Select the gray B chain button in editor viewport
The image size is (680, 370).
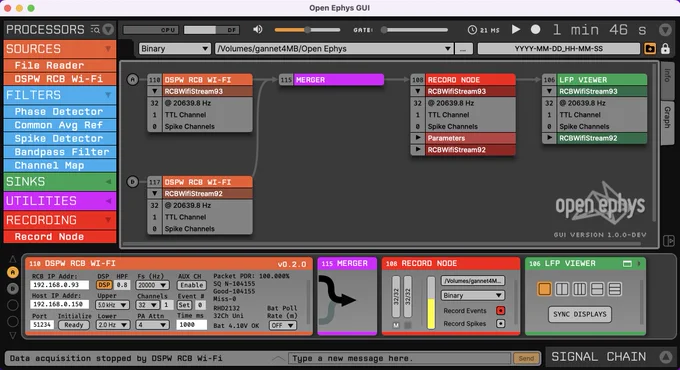tap(13, 288)
